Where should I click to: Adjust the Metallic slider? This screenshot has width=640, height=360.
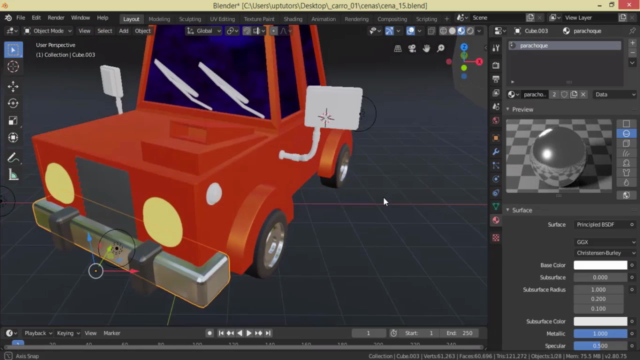click(600, 333)
